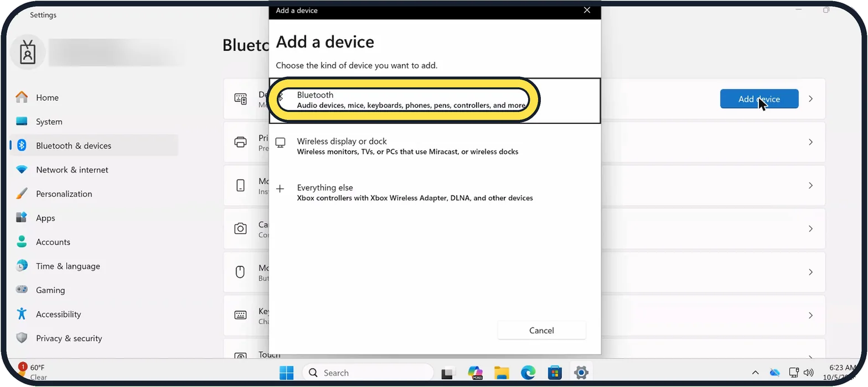This screenshot has width=868, height=387.
Task: Click the taskbar Search box
Action: 368,373
